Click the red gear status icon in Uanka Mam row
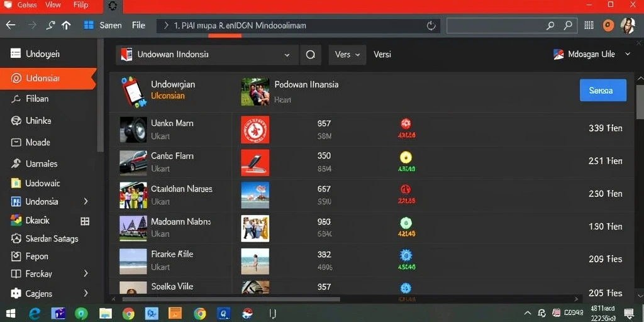The width and height of the screenshot is (644, 322). click(x=406, y=124)
